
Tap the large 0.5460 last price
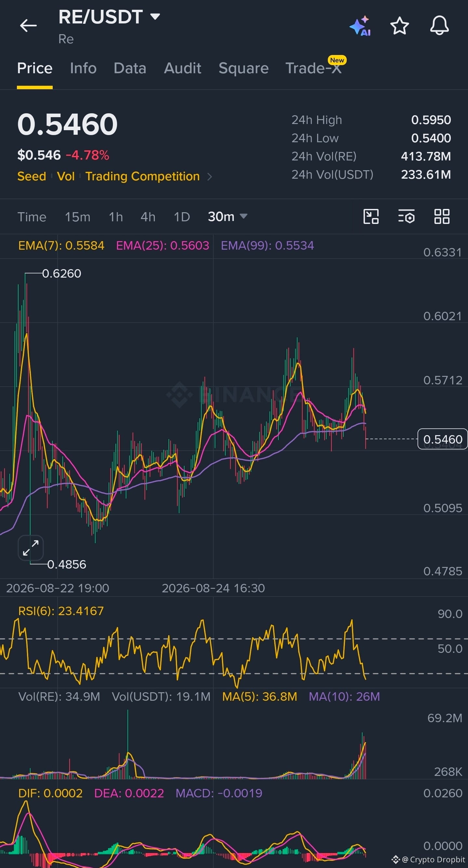pos(67,124)
